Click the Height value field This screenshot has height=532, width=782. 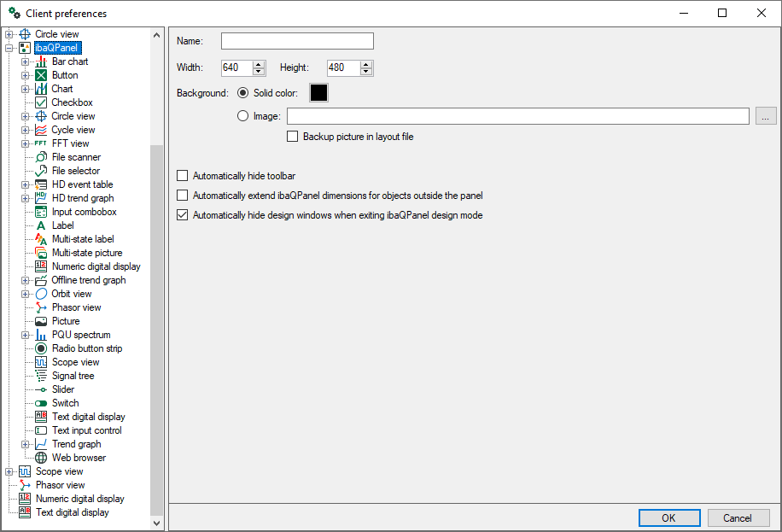pos(344,67)
